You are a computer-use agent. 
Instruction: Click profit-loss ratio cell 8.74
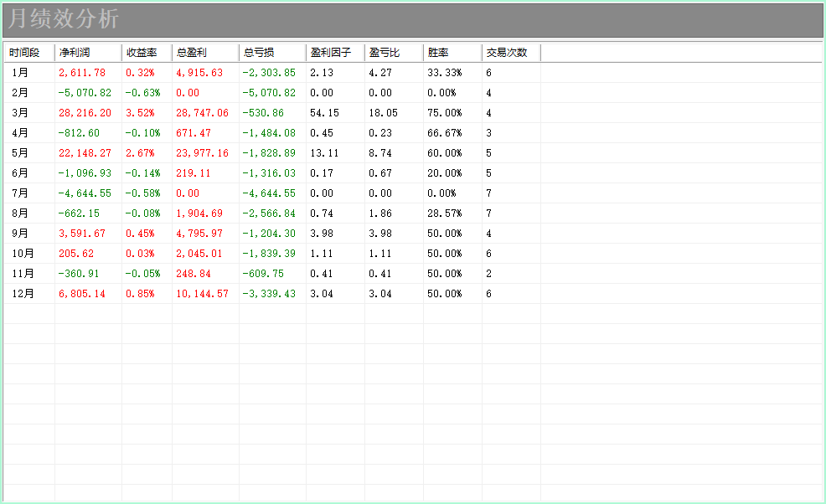point(380,152)
